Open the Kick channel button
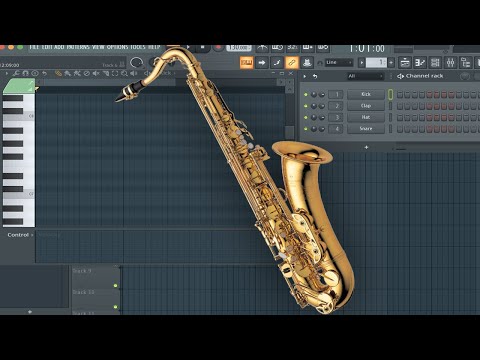This screenshot has height=360, width=480. [x=366, y=94]
